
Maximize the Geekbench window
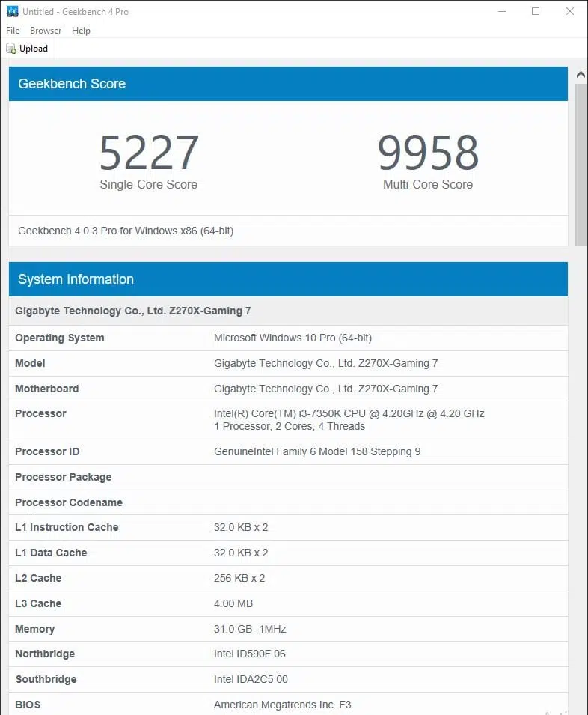(x=536, y=11)
